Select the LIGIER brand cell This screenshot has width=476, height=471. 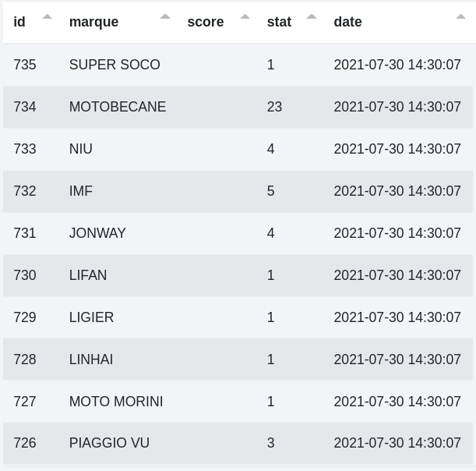(91, 317)
